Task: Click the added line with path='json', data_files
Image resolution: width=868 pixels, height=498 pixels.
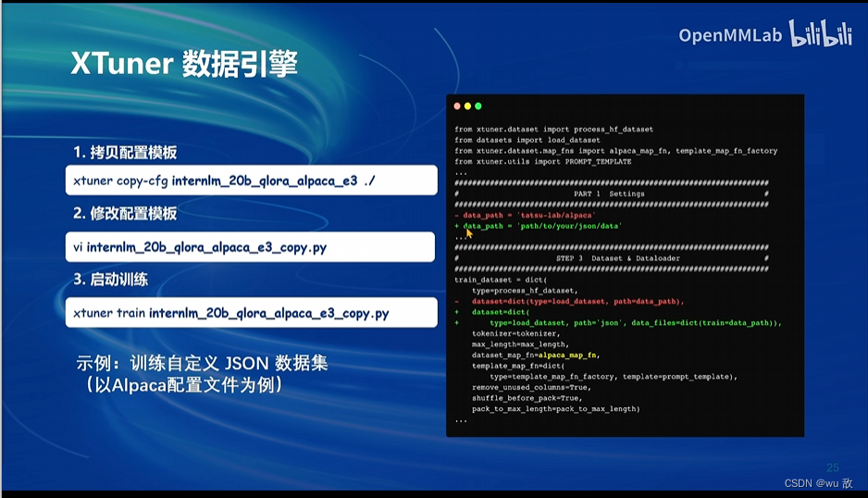Action: point(618,323)
